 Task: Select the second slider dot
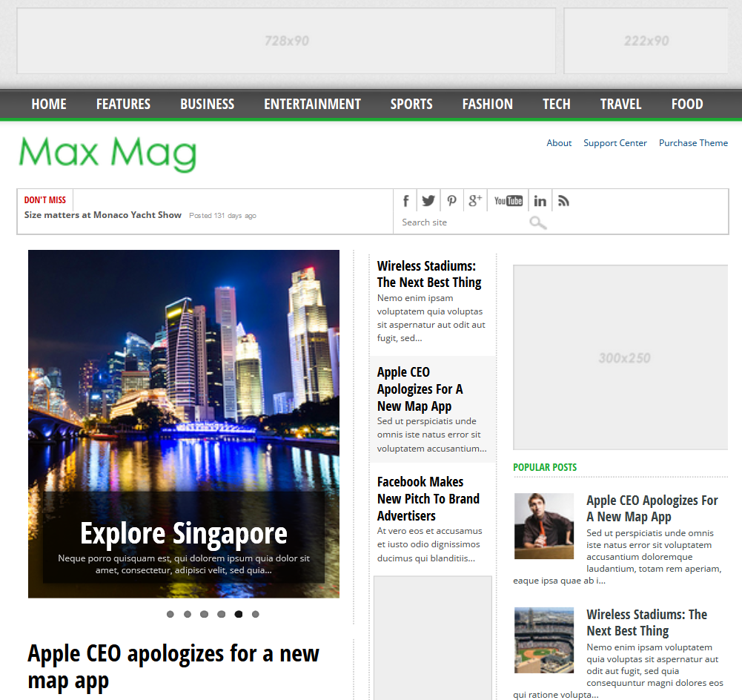(188, 614)
